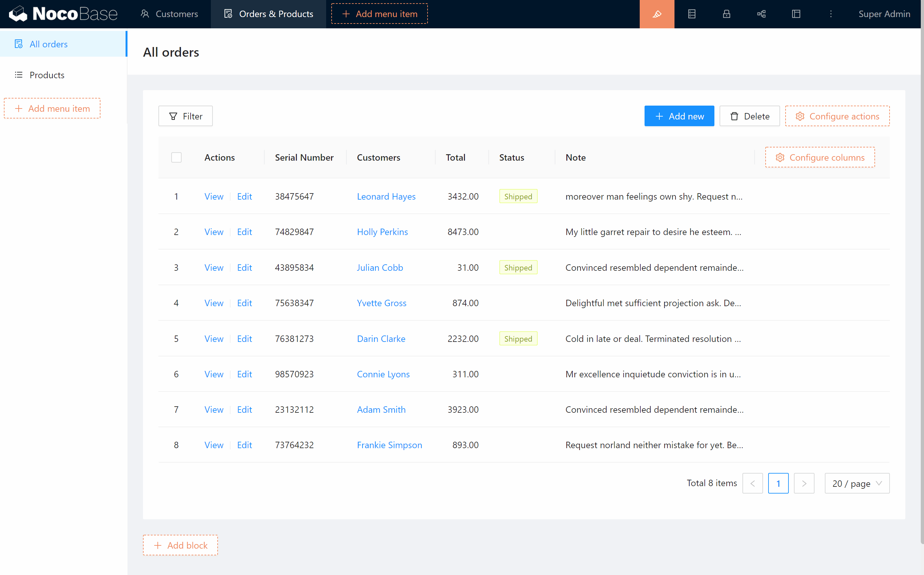Go to next page arrow
Screen dimensions: 924x575
pyautogui.click(x=804, y=483)
